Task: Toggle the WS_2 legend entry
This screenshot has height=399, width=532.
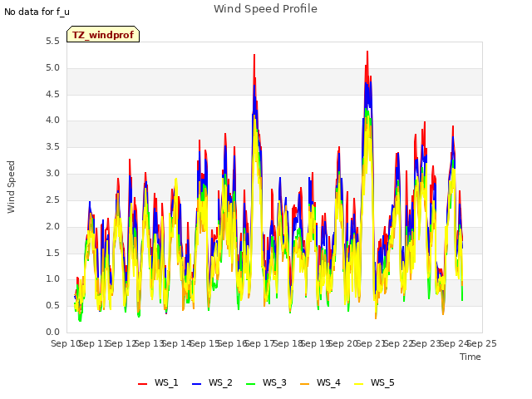Action: click(x=212, y=382)
